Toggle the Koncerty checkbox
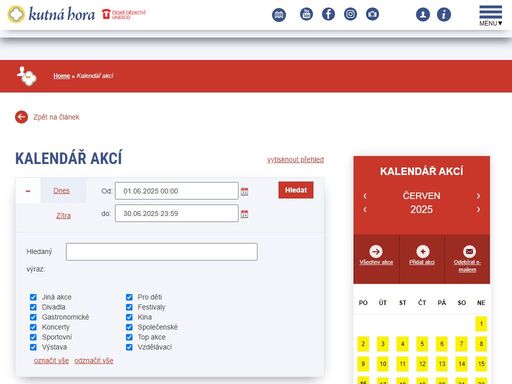512x384 pixels. coord(33,327)
